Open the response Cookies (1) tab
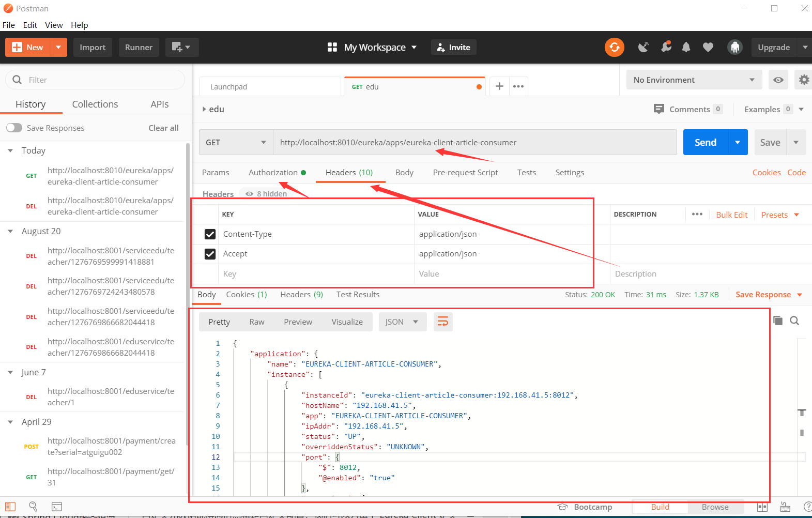This screenshot has height=518, width=812. click(247, 294)
